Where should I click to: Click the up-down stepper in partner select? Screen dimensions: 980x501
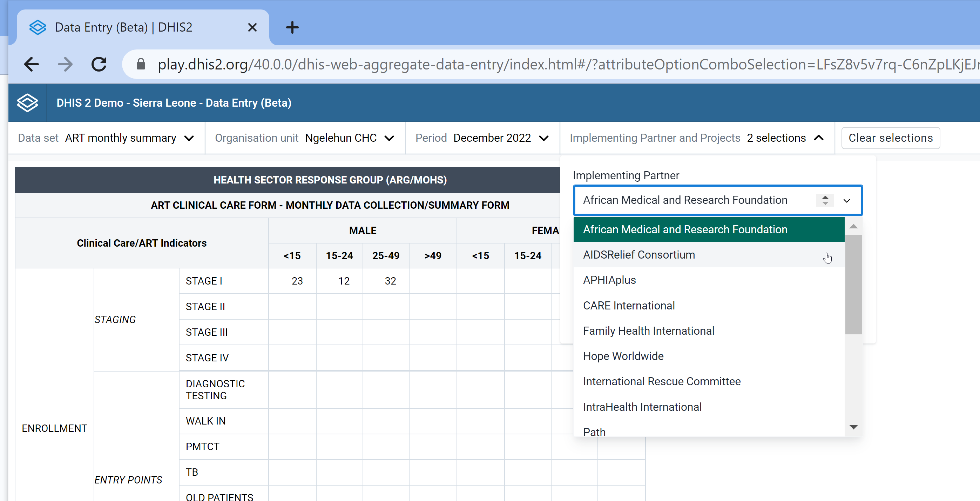825,200
